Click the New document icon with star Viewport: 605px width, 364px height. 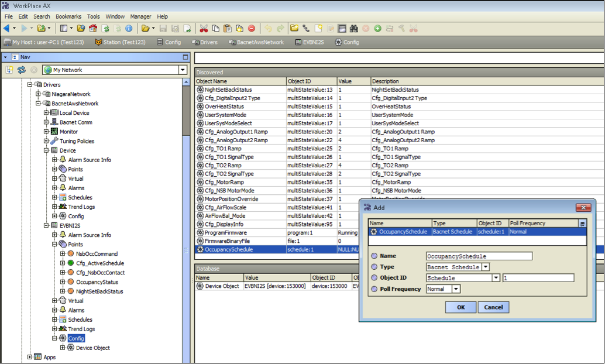(x=318, y=29)
